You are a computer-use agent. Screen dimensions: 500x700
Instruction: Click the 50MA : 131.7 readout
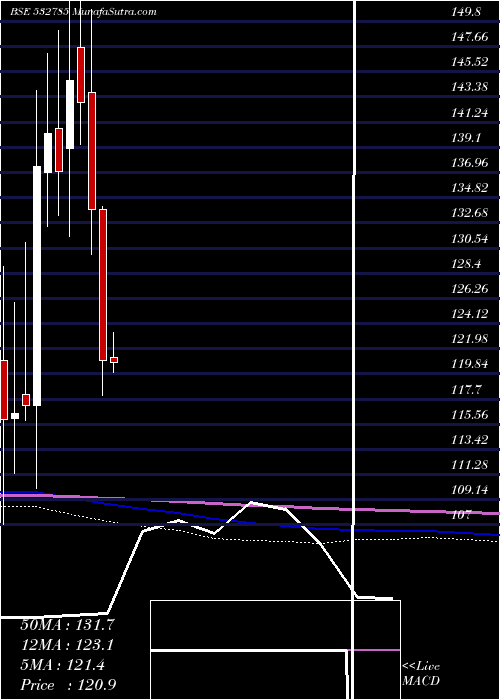(67, 625)
